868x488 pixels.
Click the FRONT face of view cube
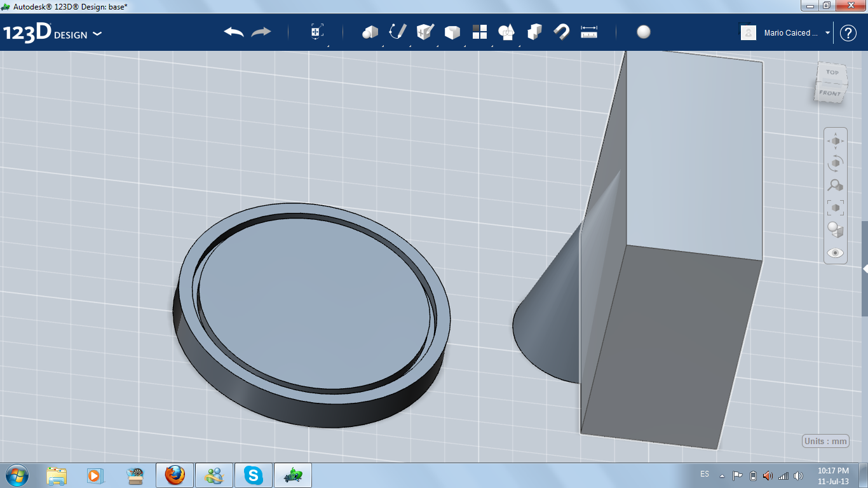point(830,93)
